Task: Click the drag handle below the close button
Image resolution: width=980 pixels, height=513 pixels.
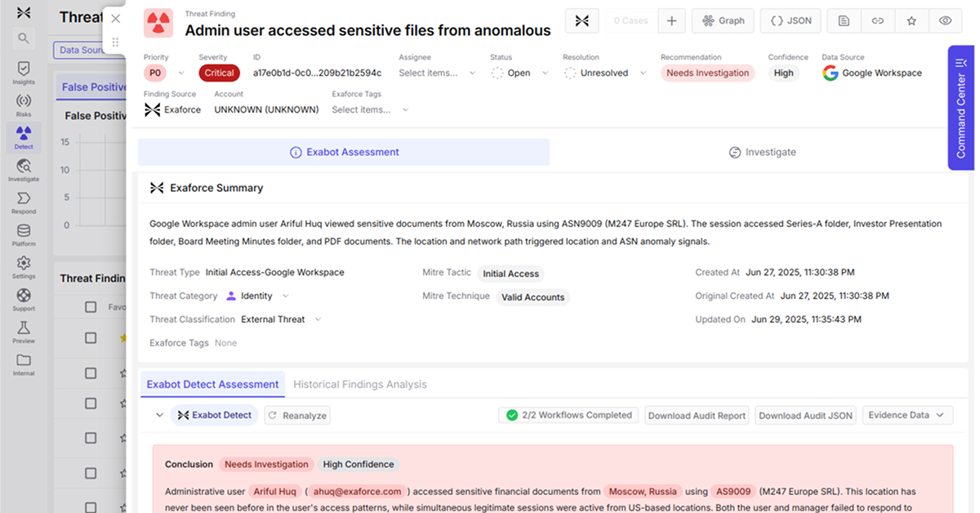Action: 115,42
